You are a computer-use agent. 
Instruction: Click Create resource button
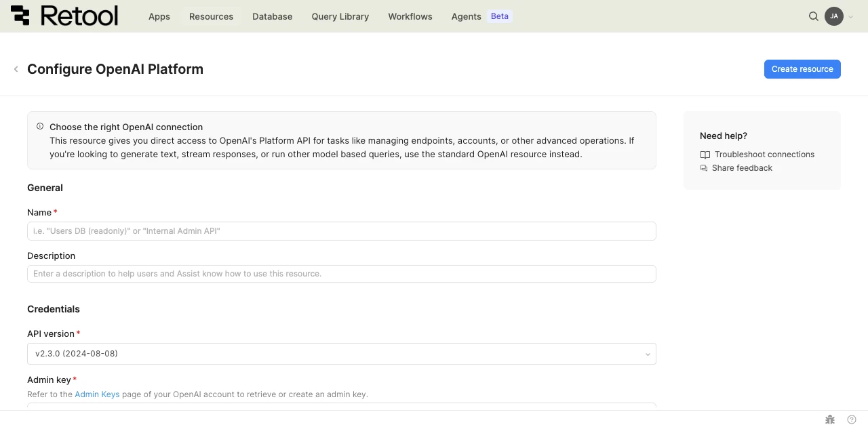click(802, 69)
